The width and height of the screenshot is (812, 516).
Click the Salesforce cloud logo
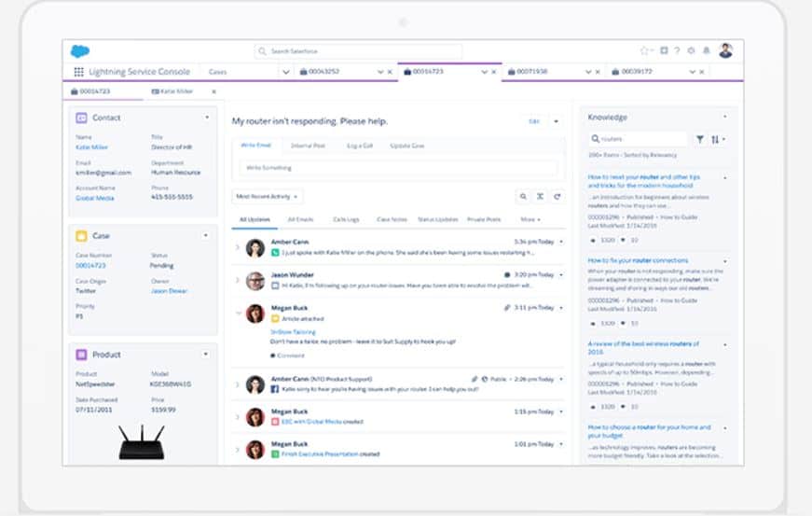pos(80,50)
